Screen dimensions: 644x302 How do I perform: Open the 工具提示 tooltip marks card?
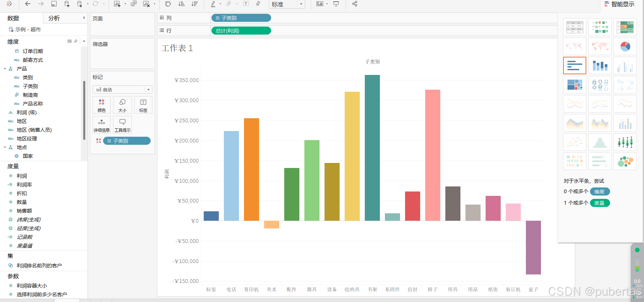122,125
